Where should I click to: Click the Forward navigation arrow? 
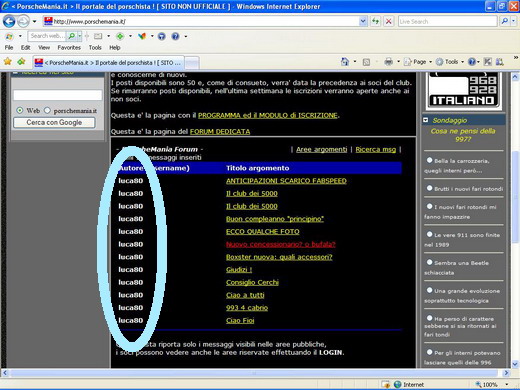23,22
